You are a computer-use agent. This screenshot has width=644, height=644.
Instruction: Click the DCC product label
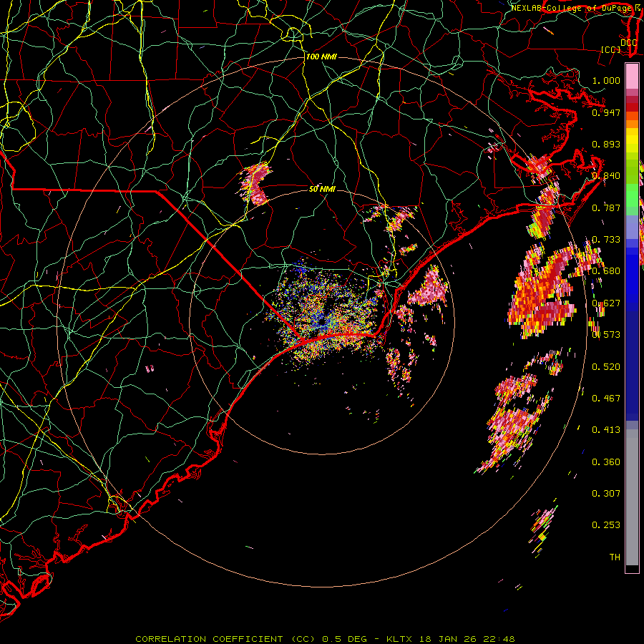click(628, 43)
